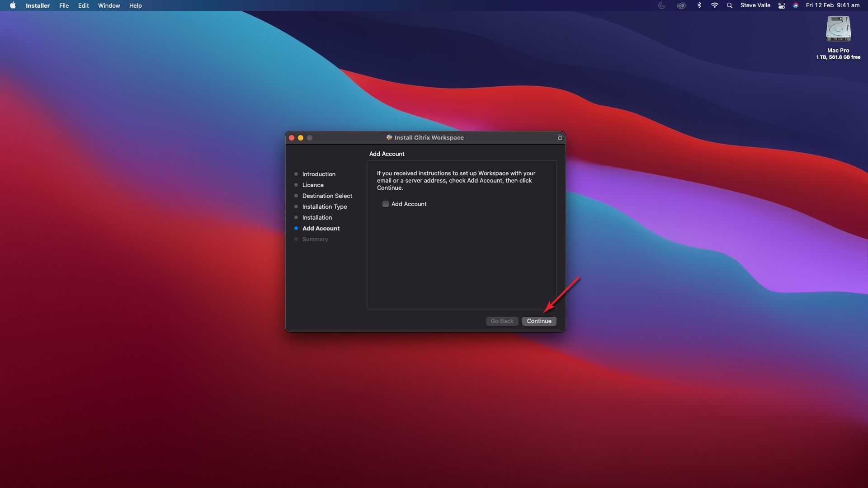Open Control Centre icon
Viewport: 868px width, 488px height.
point(781,5)
